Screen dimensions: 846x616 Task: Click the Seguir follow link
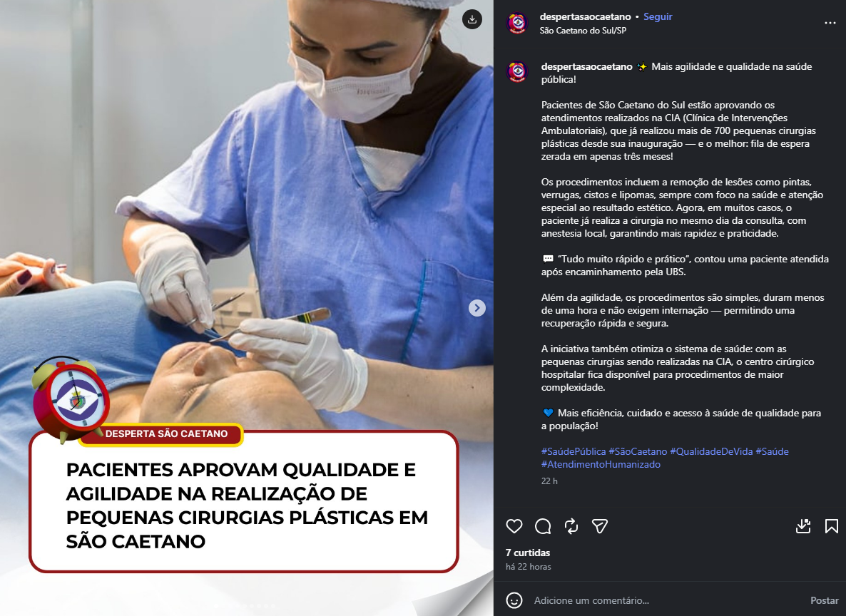coord(658,16)
